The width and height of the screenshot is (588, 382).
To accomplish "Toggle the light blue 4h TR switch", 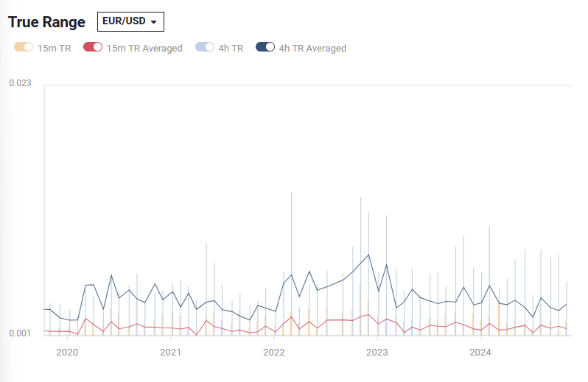I will [205, 48].
